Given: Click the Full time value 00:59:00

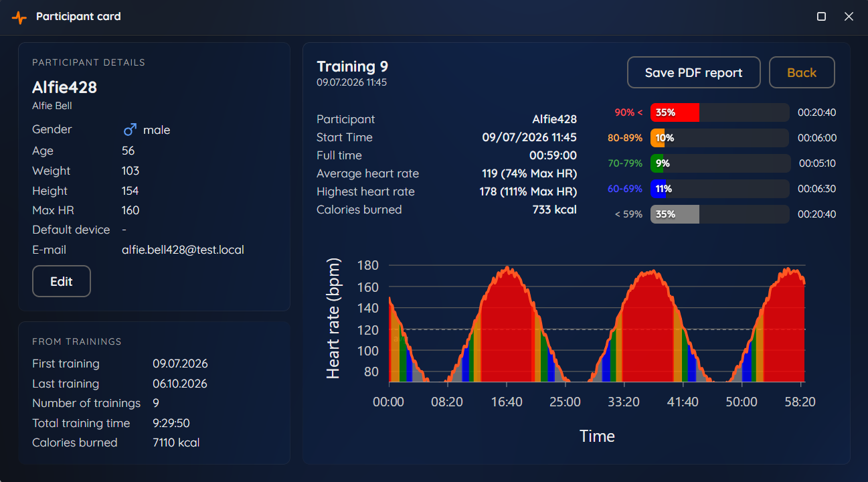Looking at the screenshot, I should tap(553, 155).
